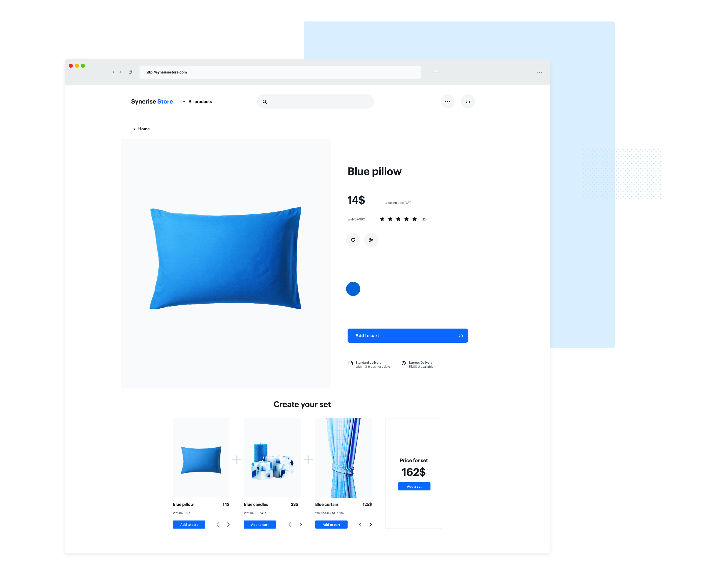
Task: Click the Home breadcrumb link
Action: click(144, 129)
